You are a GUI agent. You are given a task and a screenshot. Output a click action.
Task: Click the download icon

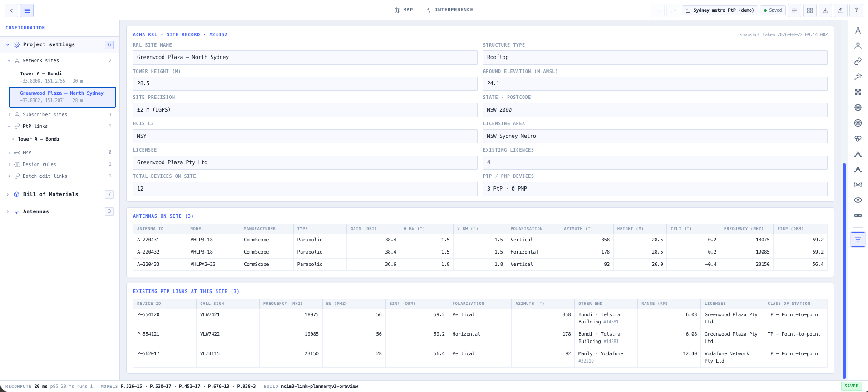pos(825,10)
